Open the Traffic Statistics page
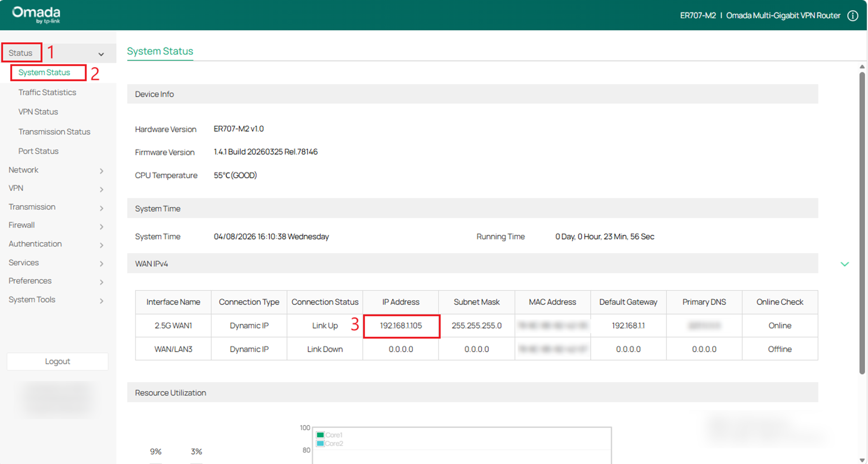This screenshot has width=868, height=464. (47, 92)
